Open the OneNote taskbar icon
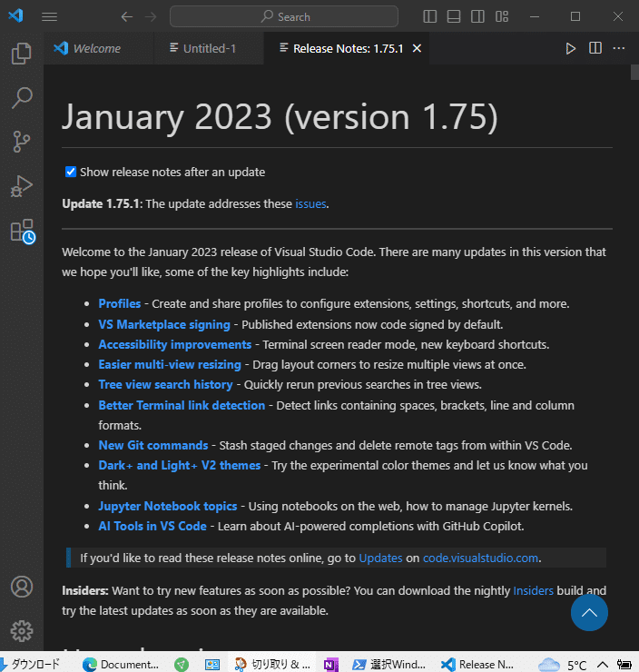 [x=330, y=665]
